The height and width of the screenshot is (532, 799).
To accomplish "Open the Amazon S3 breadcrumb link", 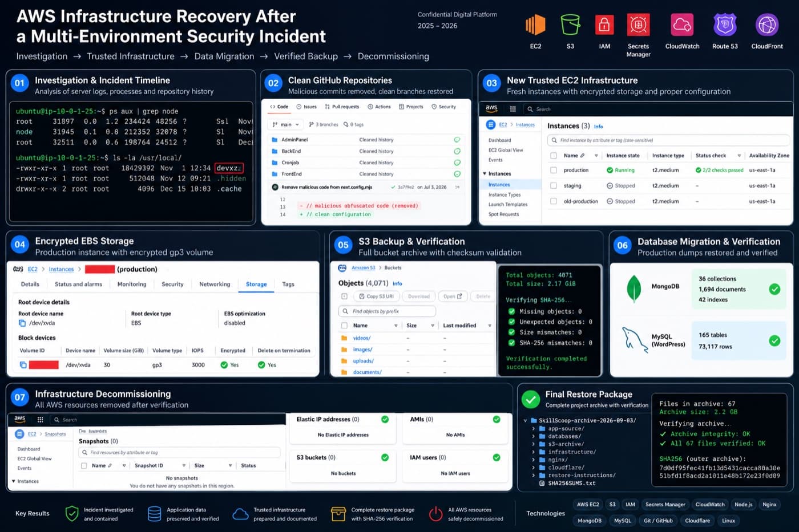I will click(363, 268).
